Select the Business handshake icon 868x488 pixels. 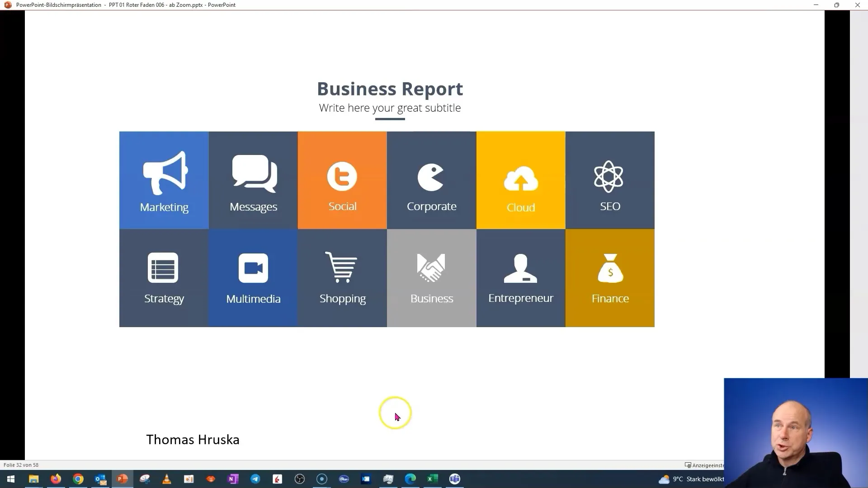tap(432, 269)
